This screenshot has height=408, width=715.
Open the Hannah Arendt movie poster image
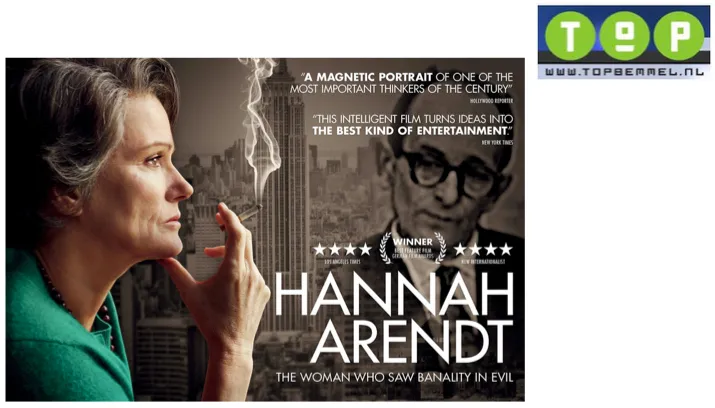point(265,229)
